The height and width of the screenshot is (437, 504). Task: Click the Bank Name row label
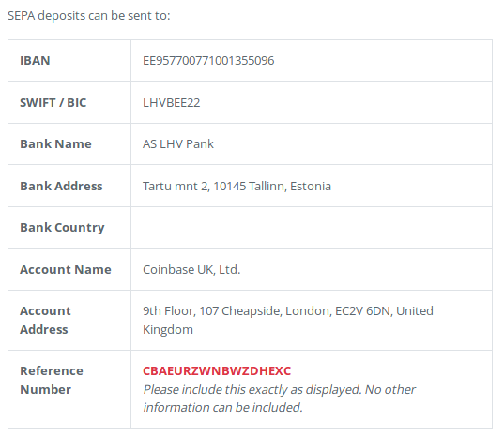click(56, 143)
